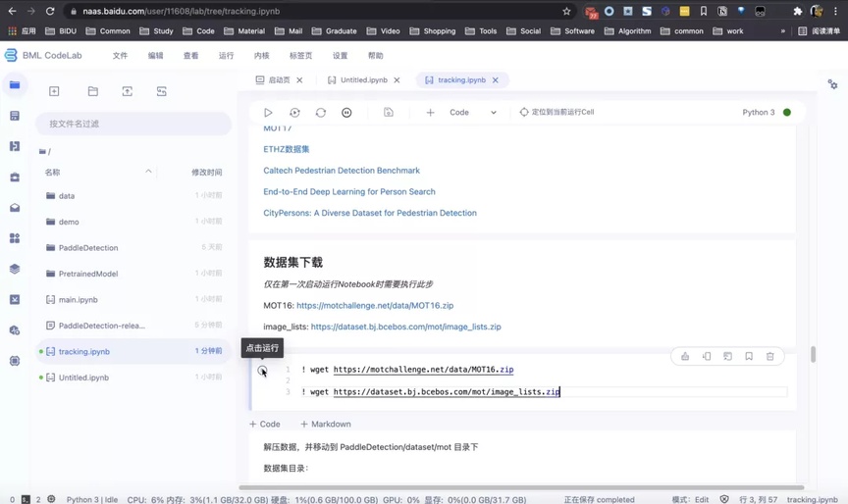Open the MOT16.zip download link
The width and height of the screenshot is (848, 504).
tap(375, 305)
